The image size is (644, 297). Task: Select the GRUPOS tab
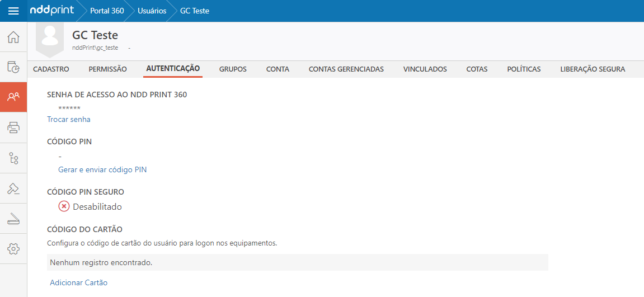[x=233, y=69]
